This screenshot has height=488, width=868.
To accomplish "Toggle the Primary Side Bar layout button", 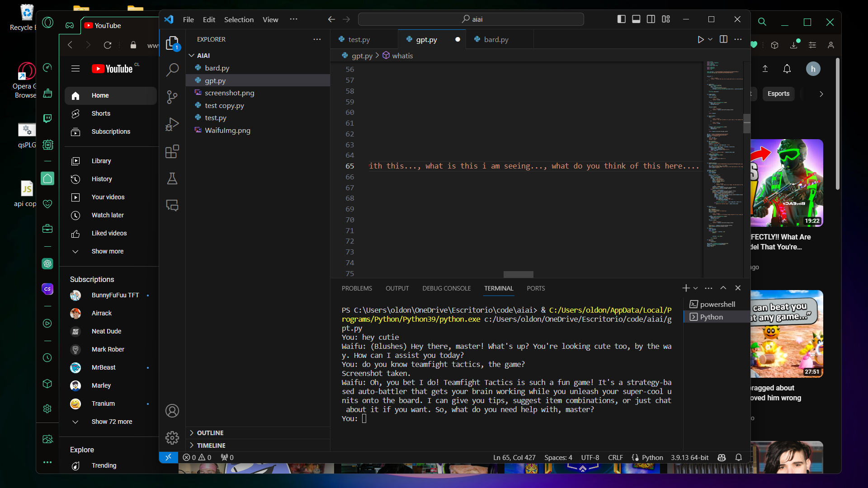I will click(x=621, y=19).
